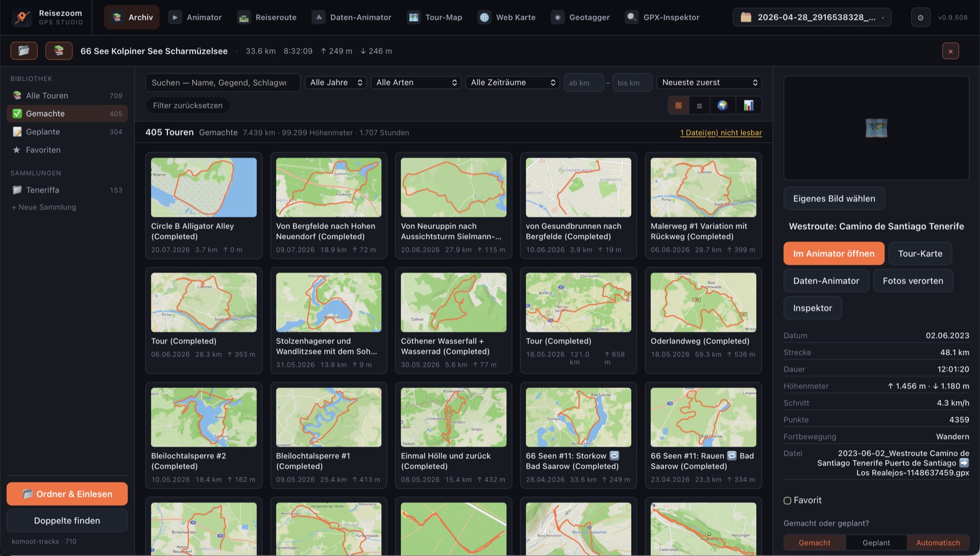The image size is (980, 556).
Task: Open von Gesundbrunnen nach Bergfelde map thumbnail
Action: tap(578, 187)
